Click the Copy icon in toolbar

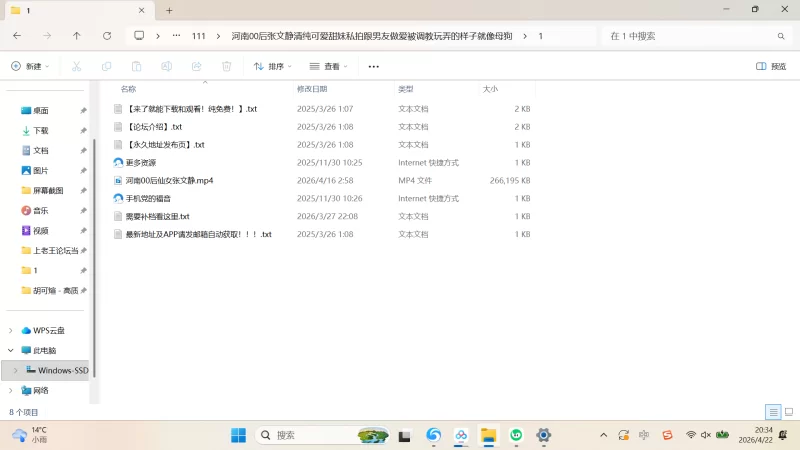[x=106, y=66]
